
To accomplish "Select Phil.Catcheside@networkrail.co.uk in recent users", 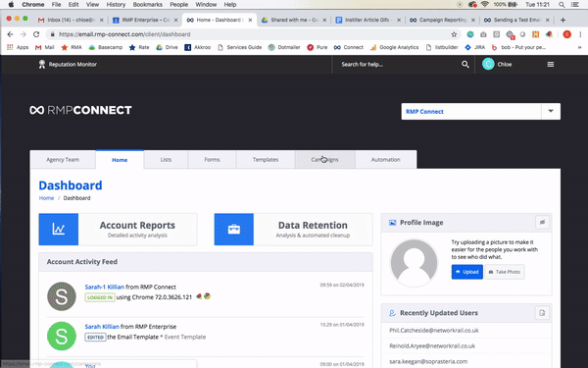I will [434, 331].
